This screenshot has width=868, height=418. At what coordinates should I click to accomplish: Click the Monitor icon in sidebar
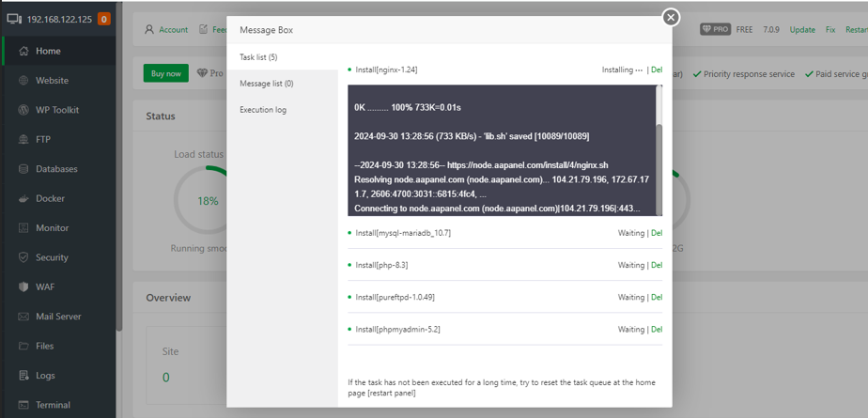pyautogui.click(x=23, y=227)
